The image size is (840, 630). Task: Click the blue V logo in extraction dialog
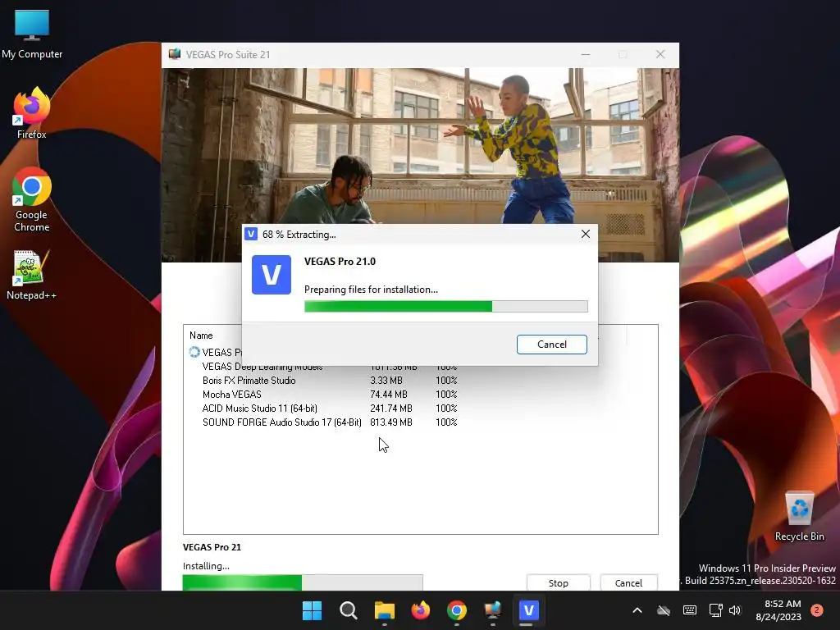point(272,275)
